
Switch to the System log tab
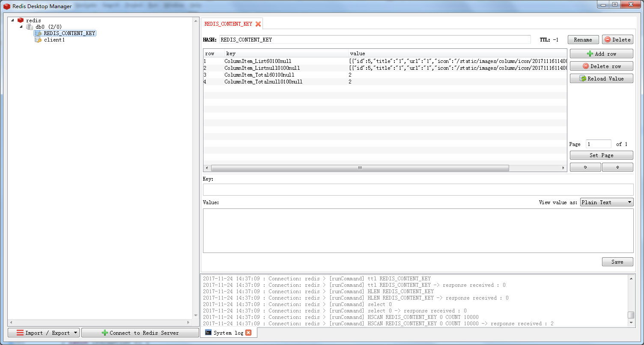pyautogui.click(x=228, y=333)
